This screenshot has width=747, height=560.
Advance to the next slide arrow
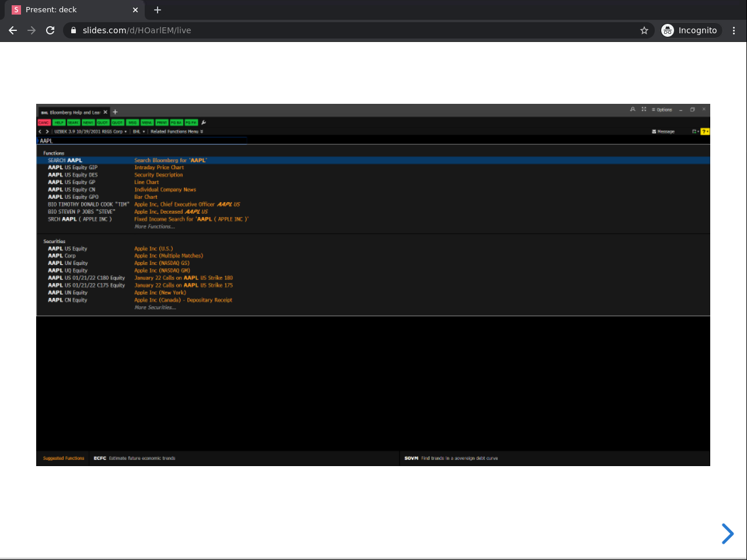727,534
